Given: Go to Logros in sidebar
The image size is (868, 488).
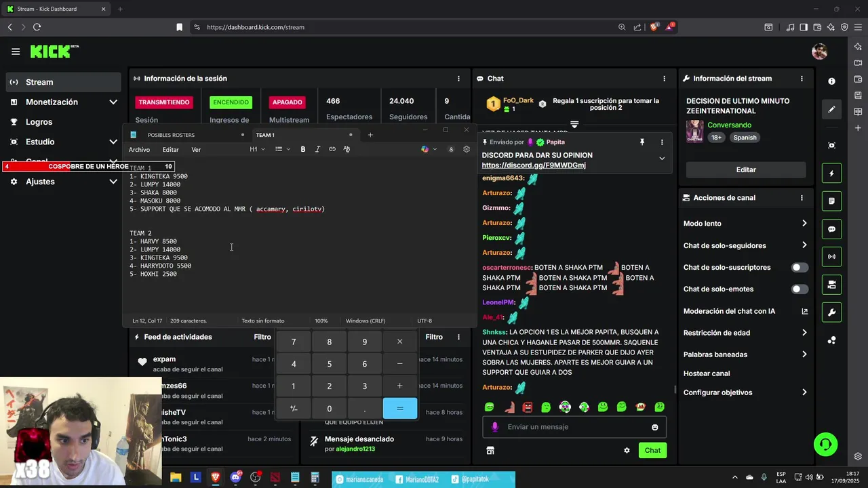Looking at the screenshot, I should (x=39, y=122).
